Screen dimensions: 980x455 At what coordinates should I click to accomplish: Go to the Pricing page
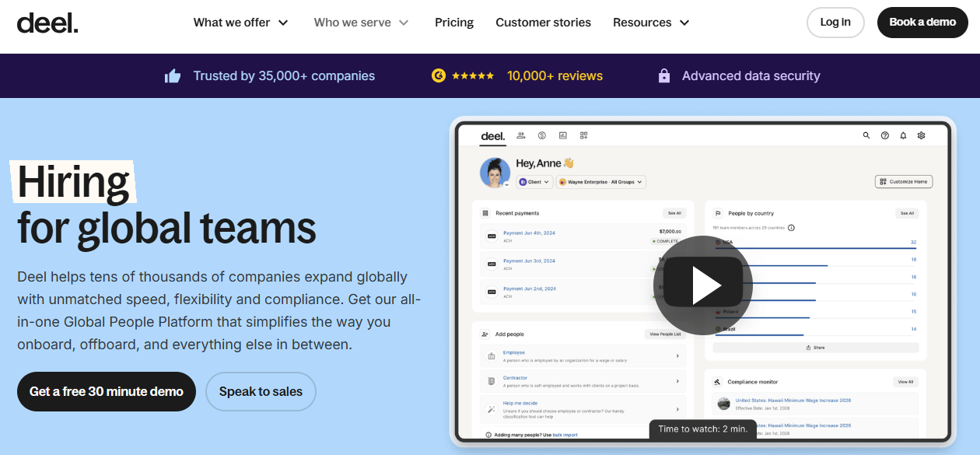point(454,23)
